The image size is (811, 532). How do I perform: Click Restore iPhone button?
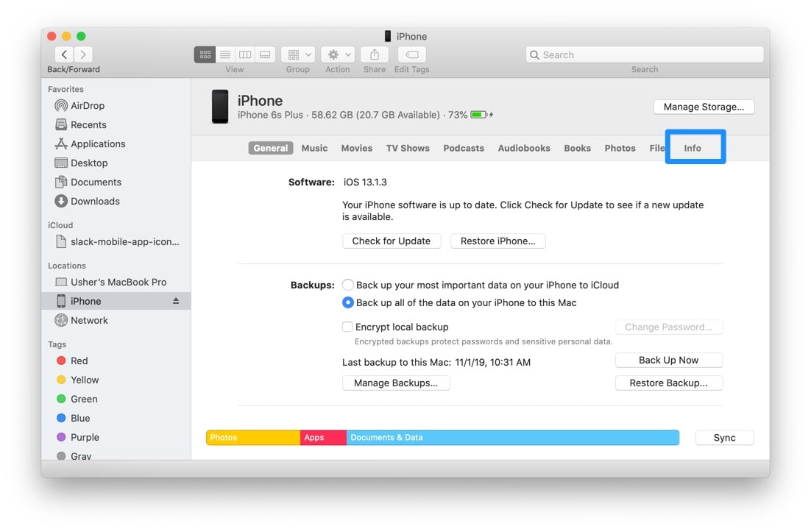[497, 241]
